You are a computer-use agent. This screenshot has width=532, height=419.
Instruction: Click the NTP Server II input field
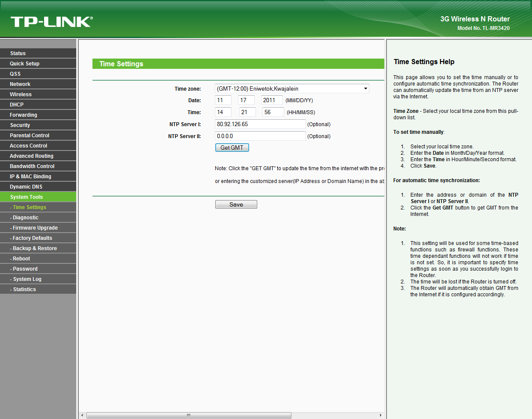(260, 136)
